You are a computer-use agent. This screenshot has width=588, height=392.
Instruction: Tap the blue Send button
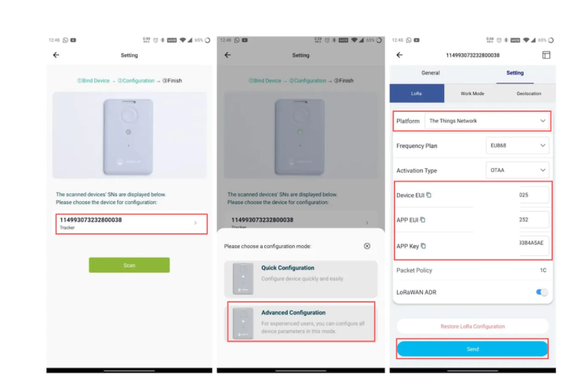(x=472, y=349)
